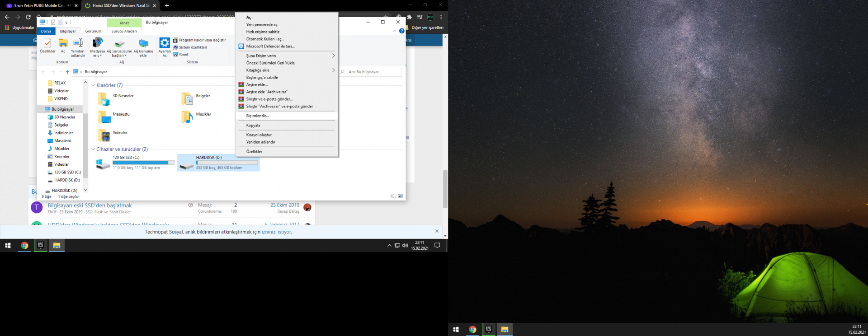Click Epic Games icon in left taskbar

tap(41, 246)
